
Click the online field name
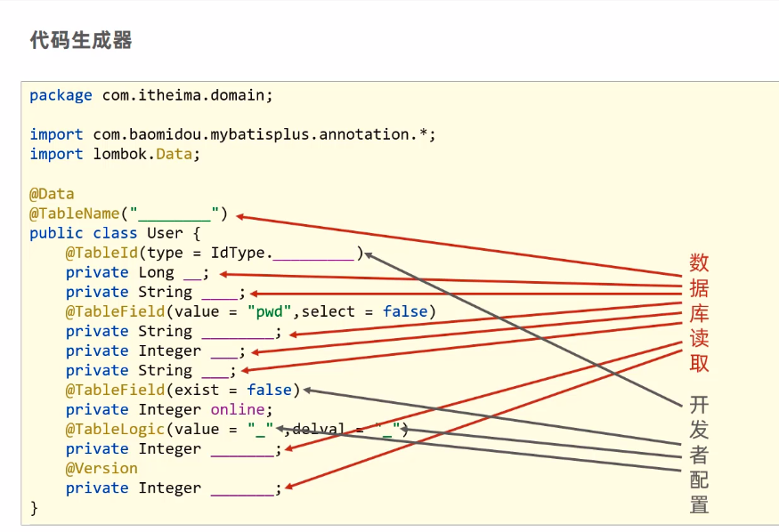238,409
